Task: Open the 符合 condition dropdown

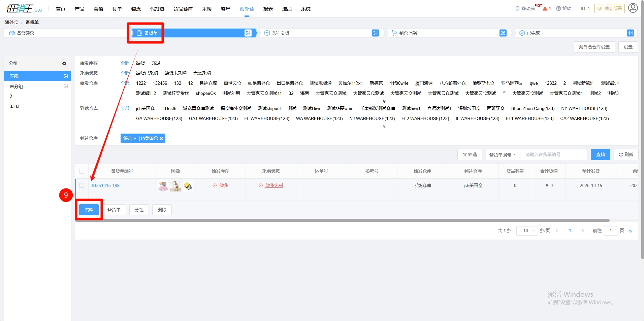Action: 130,138
